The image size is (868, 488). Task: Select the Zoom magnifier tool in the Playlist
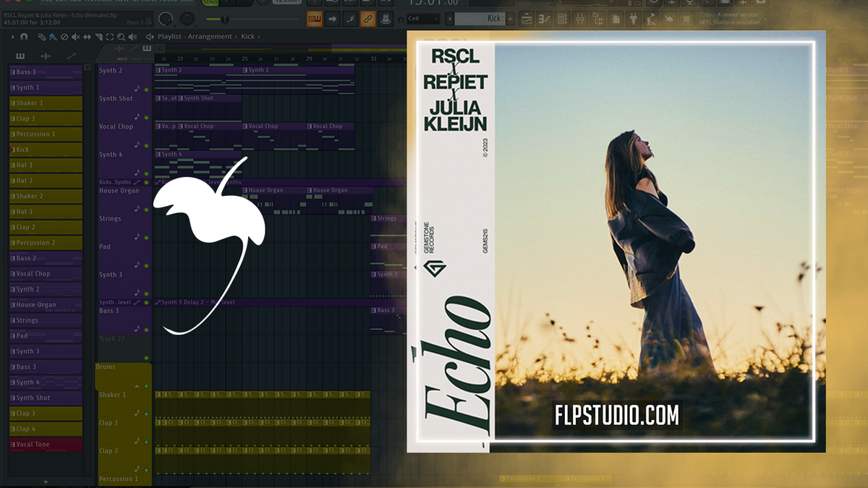pos(122,36)
